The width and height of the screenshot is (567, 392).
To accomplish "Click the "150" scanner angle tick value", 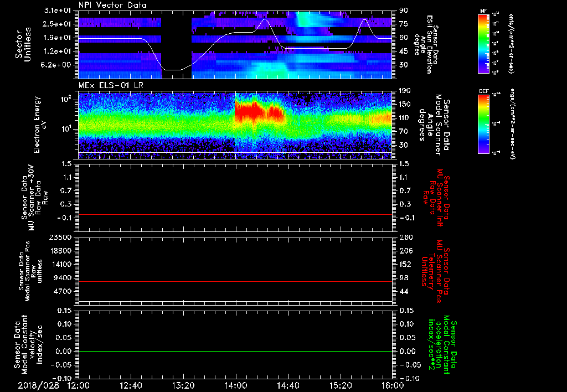I will click(405, 105).
